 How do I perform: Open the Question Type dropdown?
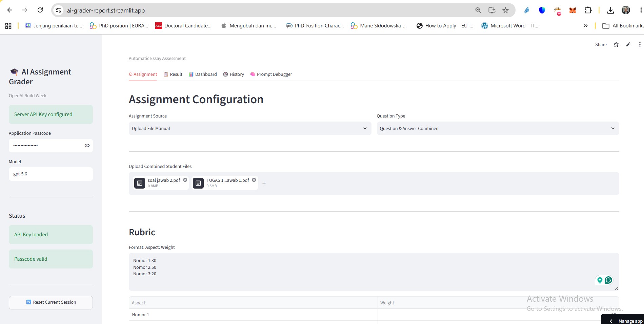tap(498, 128)
